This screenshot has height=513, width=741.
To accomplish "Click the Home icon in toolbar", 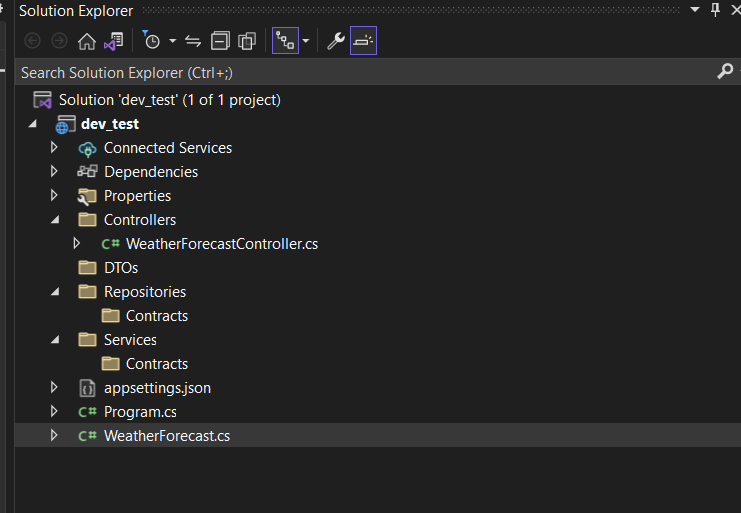I will (x=86, y=42).
